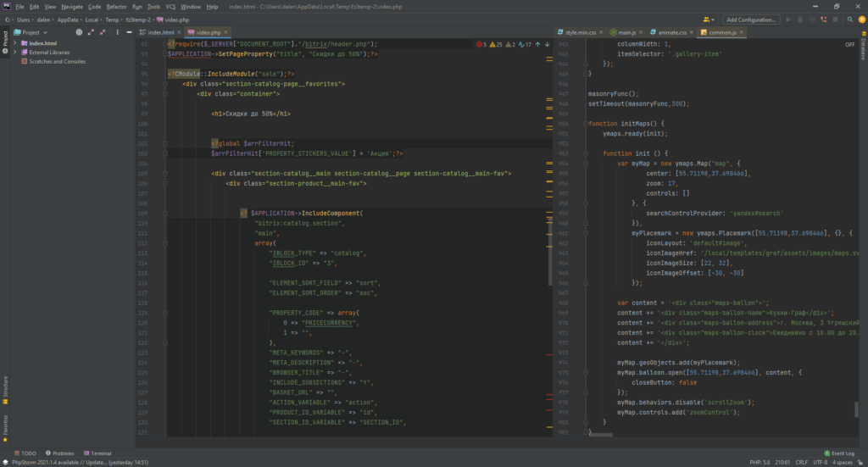
Task: Open the Refactor menu
Action: tap(116, 6)
